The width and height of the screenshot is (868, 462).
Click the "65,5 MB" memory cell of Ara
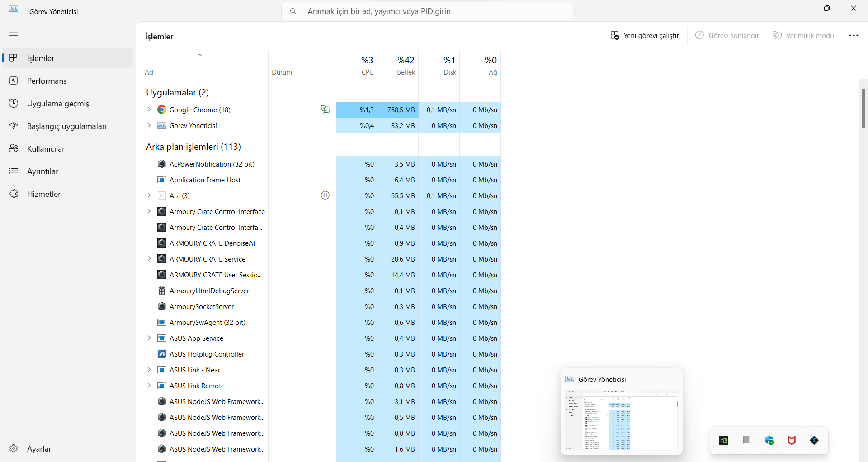click(398, 195)
